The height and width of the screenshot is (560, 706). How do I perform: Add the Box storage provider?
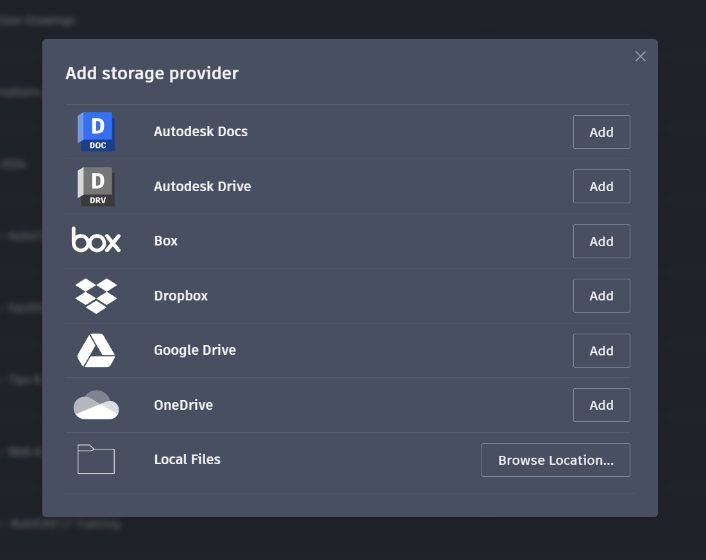point(601,241)
